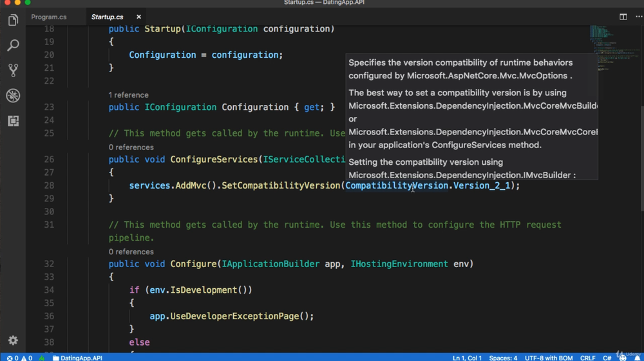This screenshot has width=644, height=361.
Task: Select the Startup.cs tab
Action: click(x=107, y=17)
